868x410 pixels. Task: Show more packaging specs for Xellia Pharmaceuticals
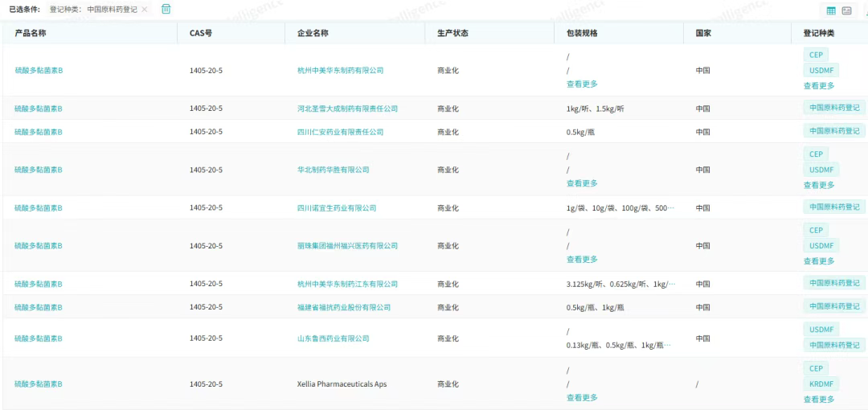(x=582, y=398)
